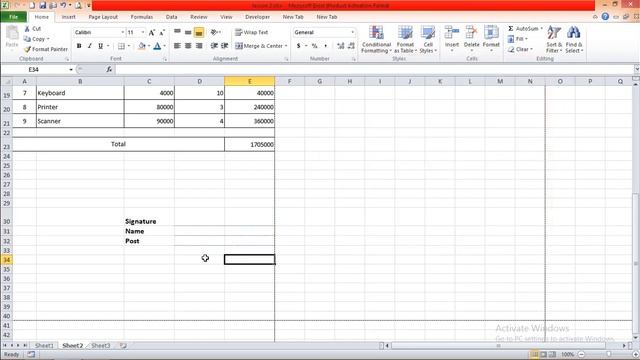Center text horizontally icon
Screen dimensions: 640x360
coord(188,46)
